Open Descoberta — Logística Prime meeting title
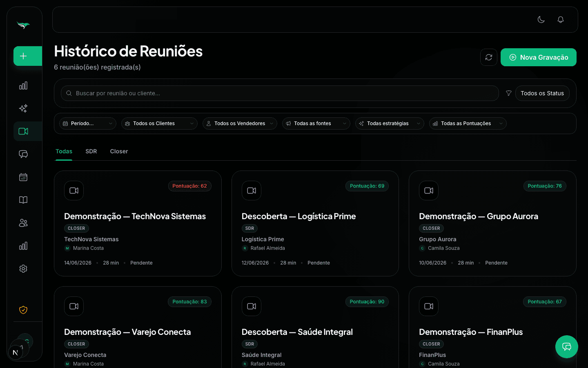The width and height of the screenshot is (588, 368). [x=298, y=216]
